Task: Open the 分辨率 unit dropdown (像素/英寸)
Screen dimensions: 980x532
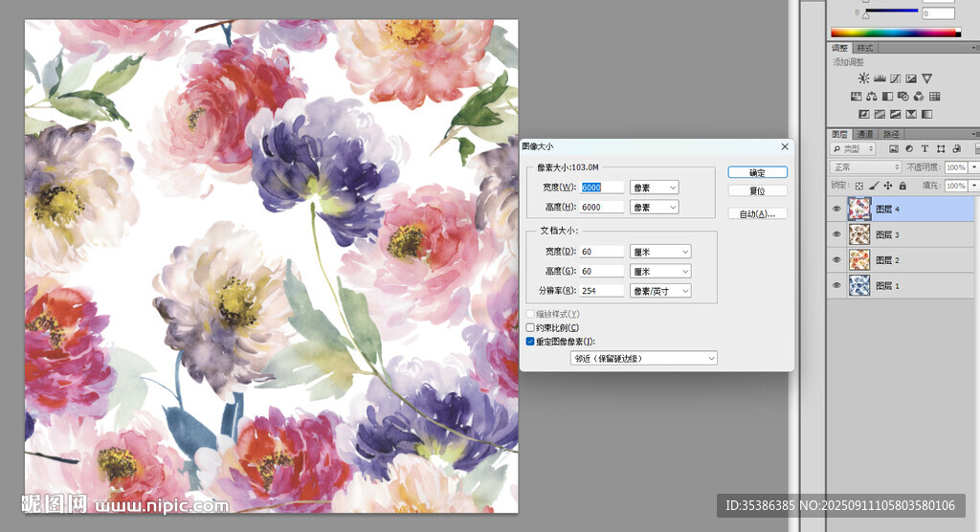Action: coord(659,291)
